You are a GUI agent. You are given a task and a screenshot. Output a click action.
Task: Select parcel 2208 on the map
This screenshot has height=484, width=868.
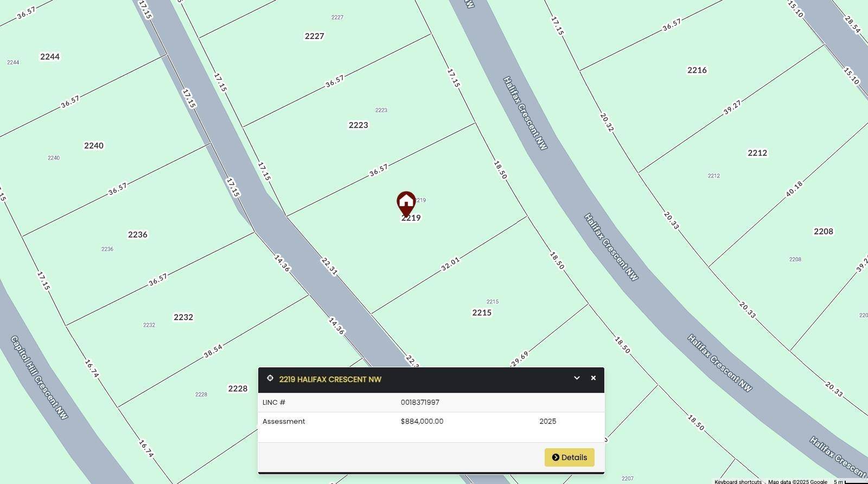[x=824, y=232]
